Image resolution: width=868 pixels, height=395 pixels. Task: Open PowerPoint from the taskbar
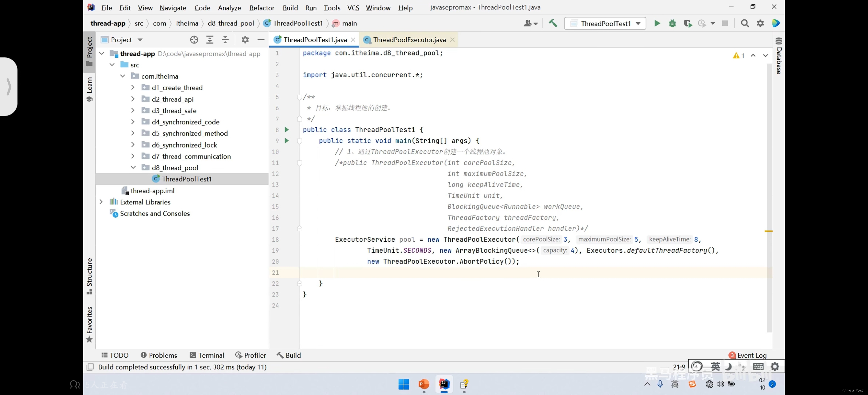[424, 384]
